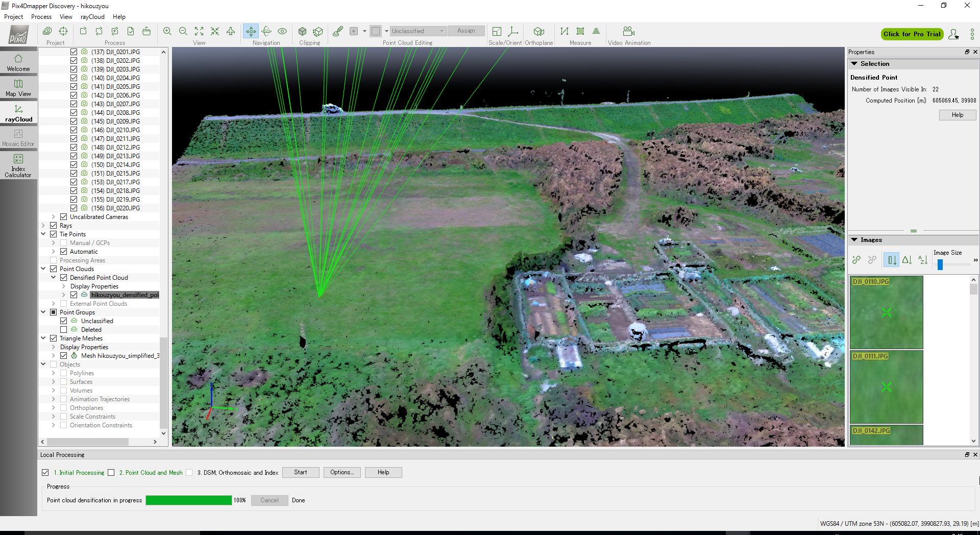Collapse the Point Groups tree node
The width and height of the screenshot is (980, 535).
43,312
